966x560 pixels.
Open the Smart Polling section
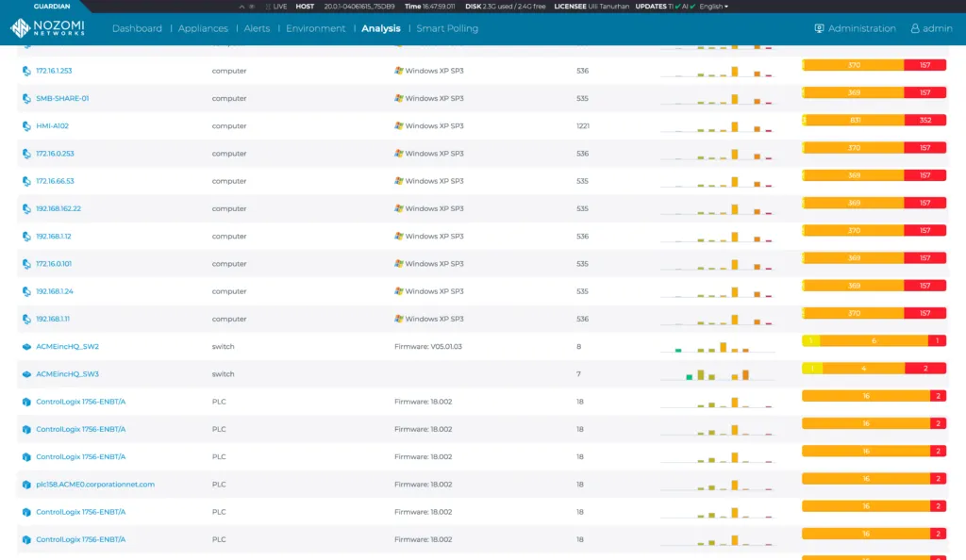point(447,28)
